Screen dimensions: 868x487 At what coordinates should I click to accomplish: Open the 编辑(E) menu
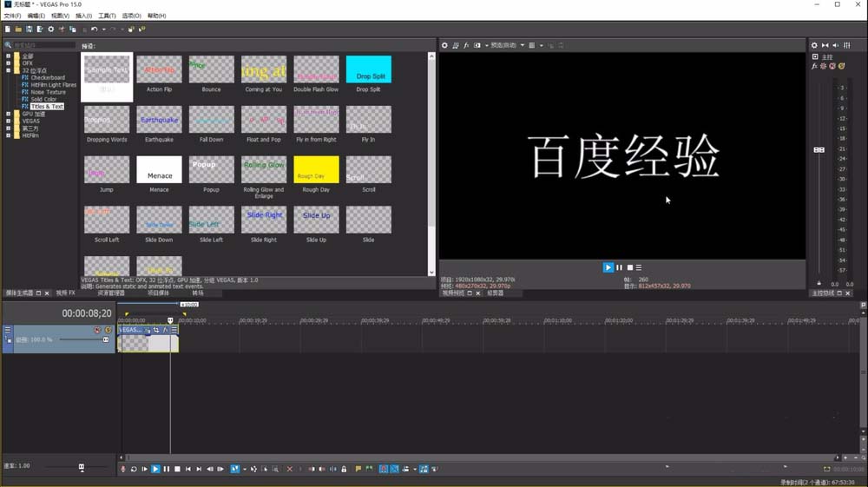point(36,16)
